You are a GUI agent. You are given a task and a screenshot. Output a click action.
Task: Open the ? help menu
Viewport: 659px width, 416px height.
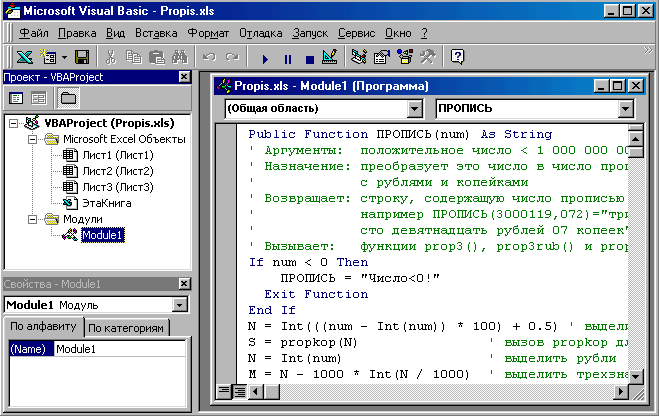coord(424,33)
